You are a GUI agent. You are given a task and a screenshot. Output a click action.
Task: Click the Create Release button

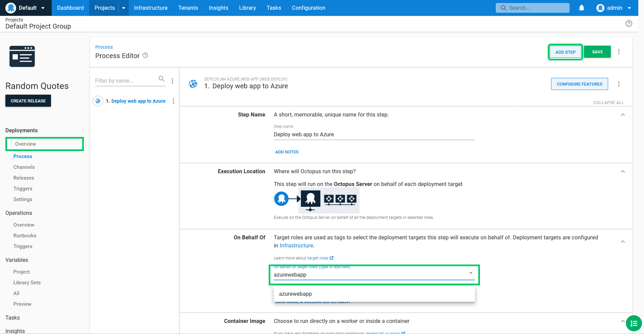point(28,101)
